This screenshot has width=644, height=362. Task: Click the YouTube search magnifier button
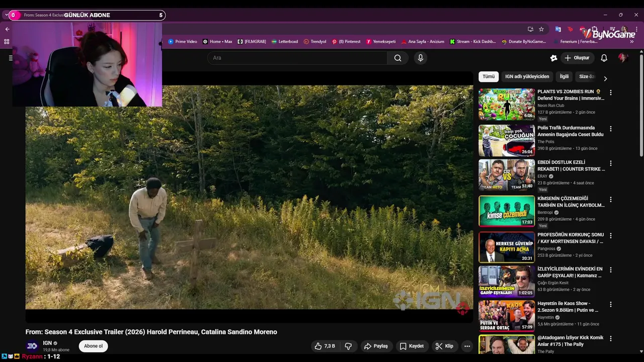[398, 58]
